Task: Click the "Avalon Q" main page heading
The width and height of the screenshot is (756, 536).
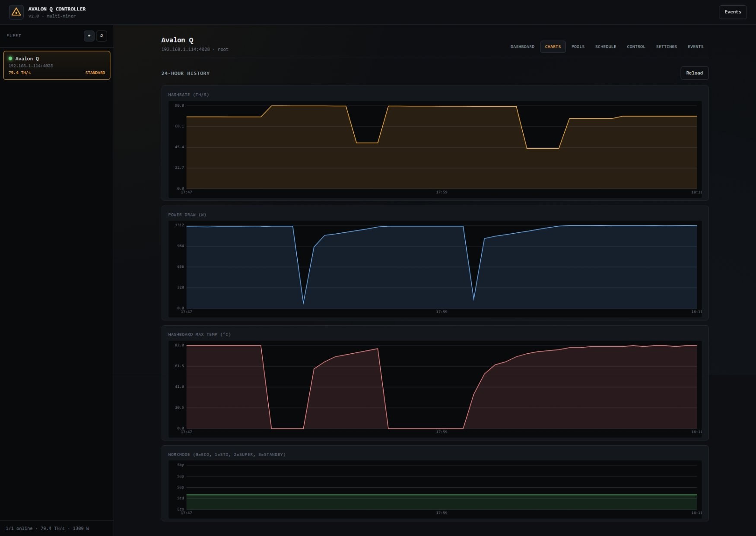Action: click(177, 40)
